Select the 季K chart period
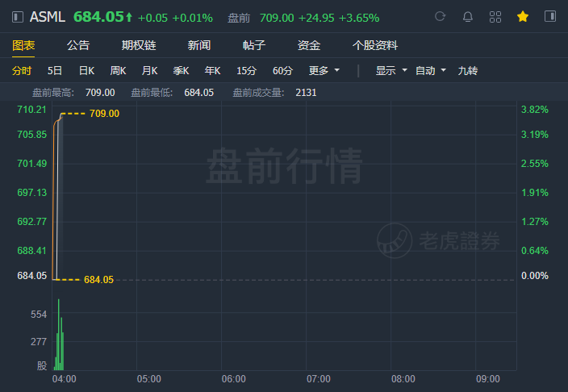 181,71
